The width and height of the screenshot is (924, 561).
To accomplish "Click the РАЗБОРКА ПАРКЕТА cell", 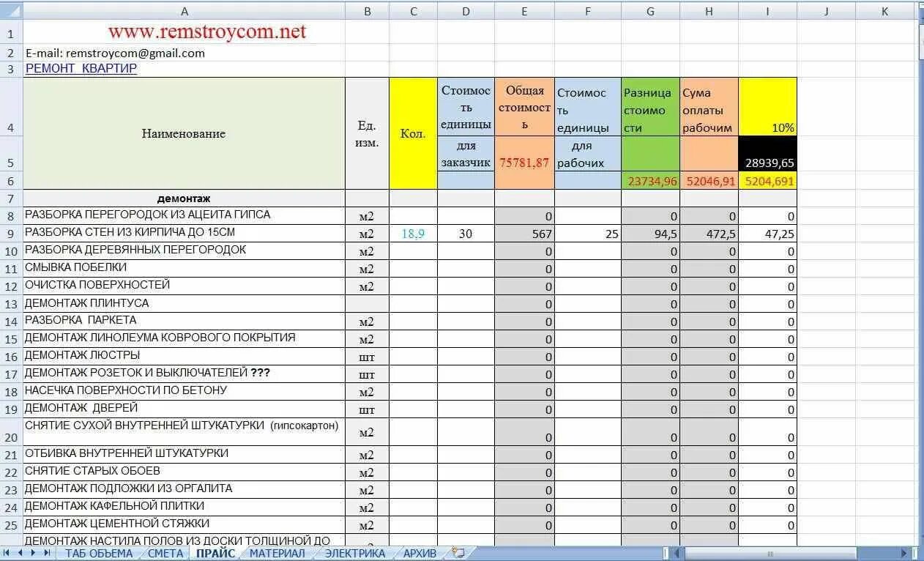I will point(184,322).
